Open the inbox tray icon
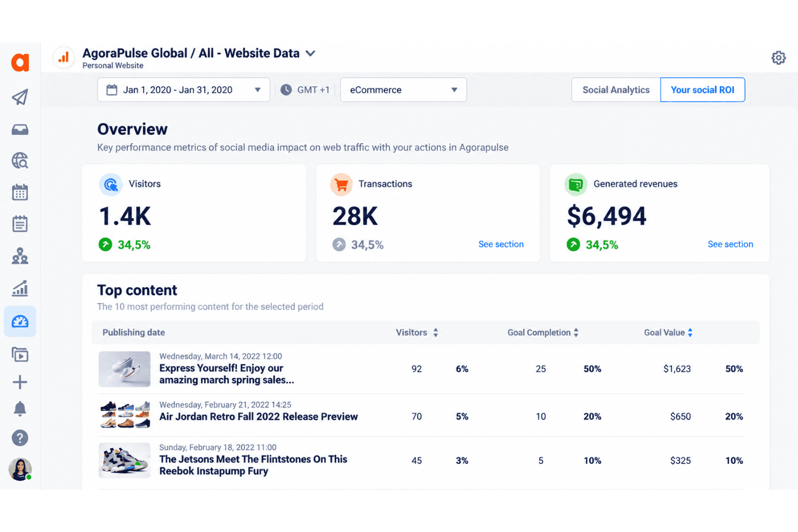Image resolution: width=798 pixels, height=532 pixels. pos(20,129)
